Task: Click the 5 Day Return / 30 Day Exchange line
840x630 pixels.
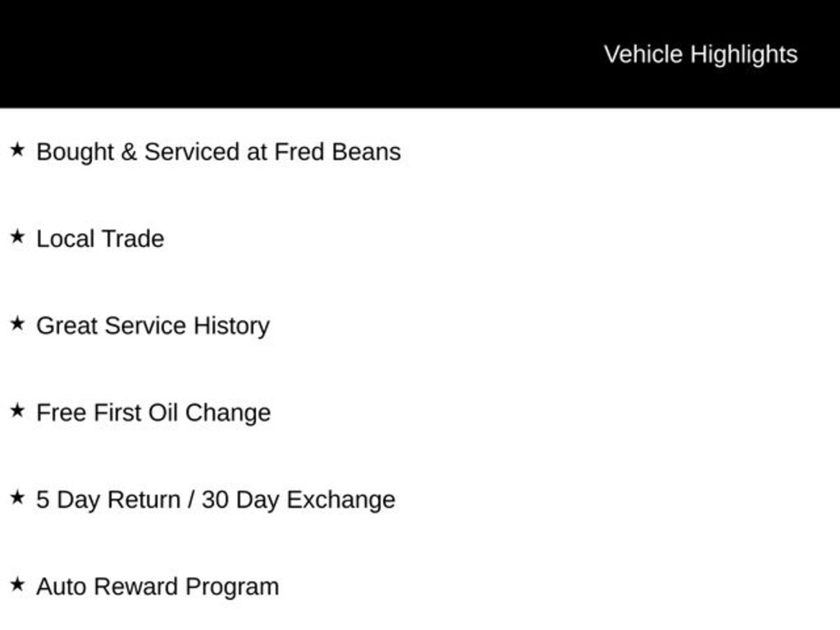Action: [216, 500]
